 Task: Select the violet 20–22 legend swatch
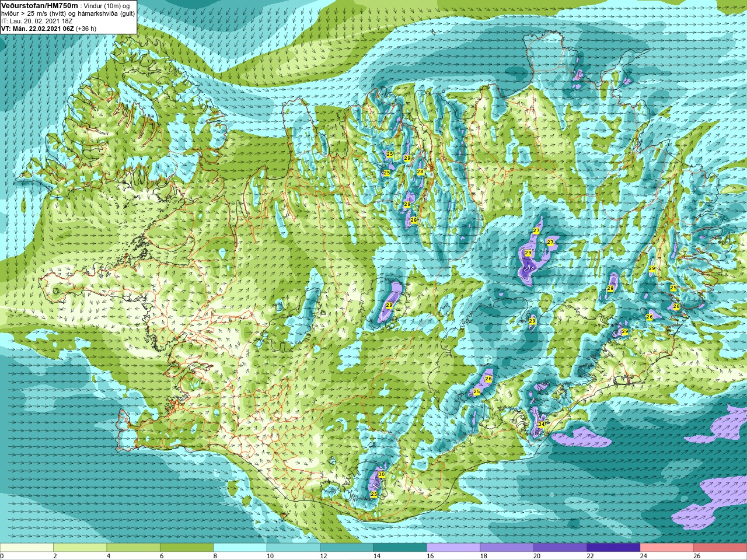tap(560, 548)
